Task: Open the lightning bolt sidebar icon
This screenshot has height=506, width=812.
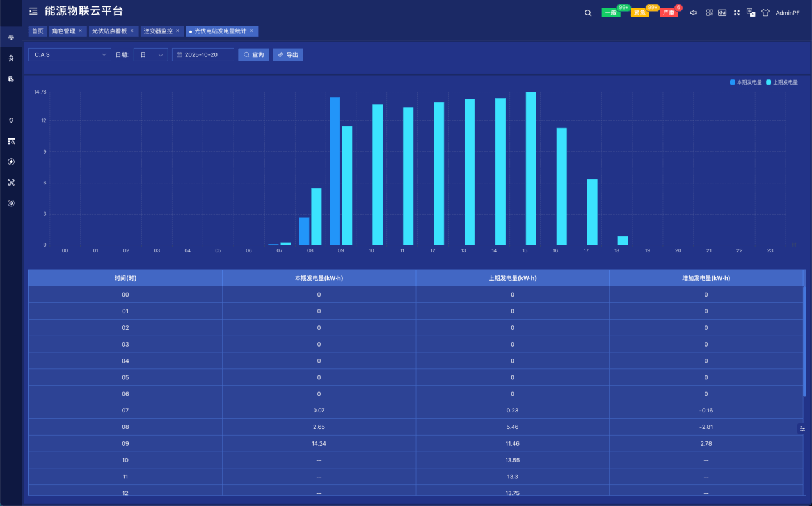Action: (x=11, y=162)
